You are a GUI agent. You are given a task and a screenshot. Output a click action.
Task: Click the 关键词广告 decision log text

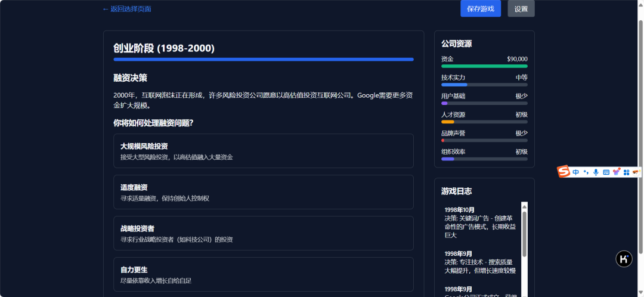[x=479, y=227]
